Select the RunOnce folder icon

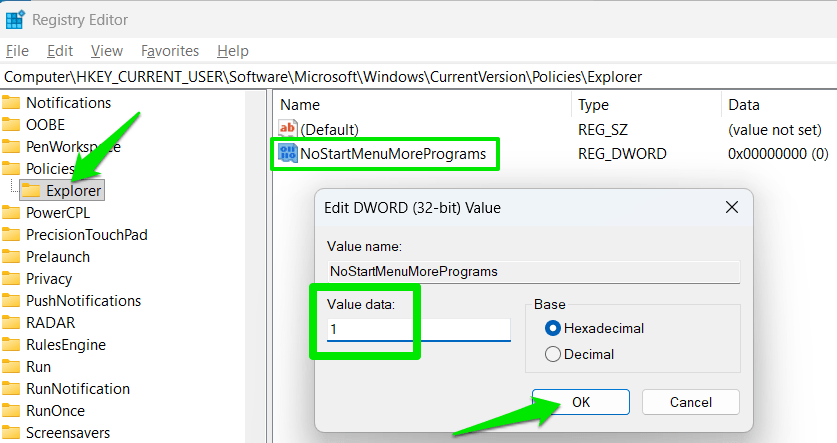coord(11,411)
